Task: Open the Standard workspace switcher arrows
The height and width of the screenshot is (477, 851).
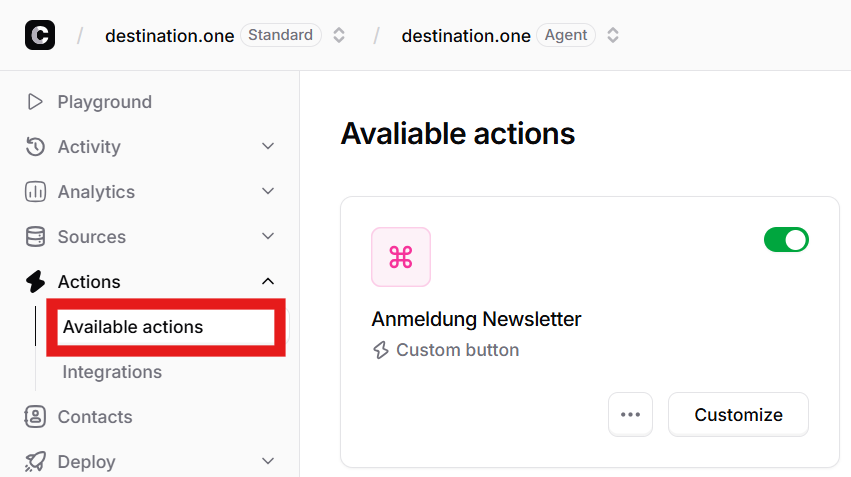Action: 339,35
